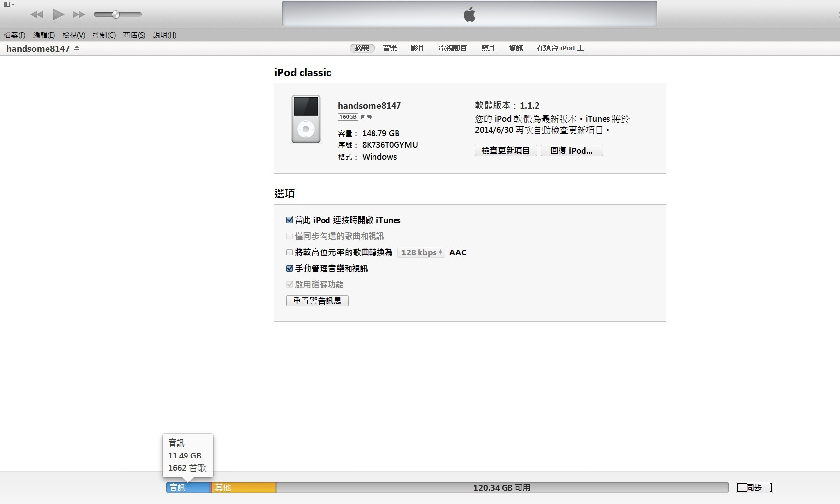
Task: Switch to the 音樂 tab
Action: pos(390,48)
